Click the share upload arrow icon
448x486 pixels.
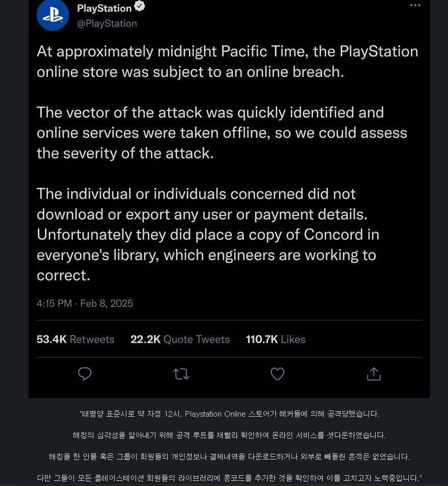coord(374,374)
